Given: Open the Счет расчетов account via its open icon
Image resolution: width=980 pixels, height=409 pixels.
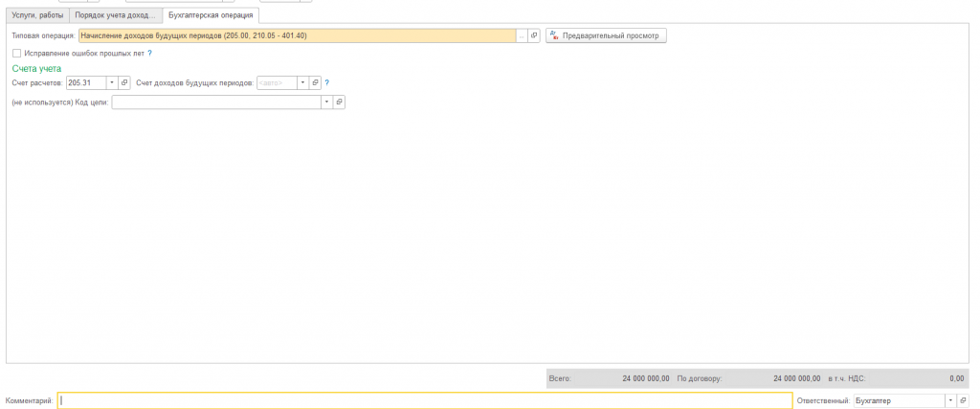Looking at the screenshot, I should coord(124,82).
